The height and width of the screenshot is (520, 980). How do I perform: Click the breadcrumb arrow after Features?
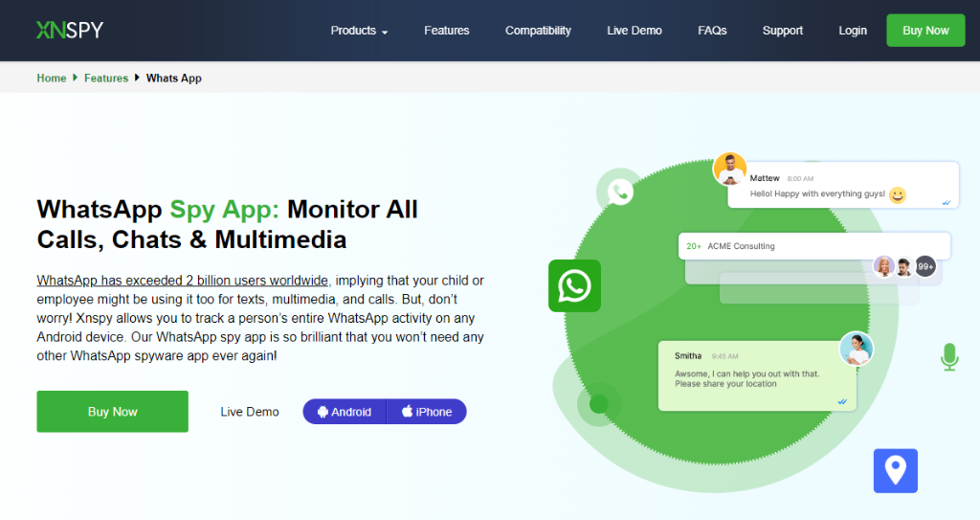coord(137,78)
